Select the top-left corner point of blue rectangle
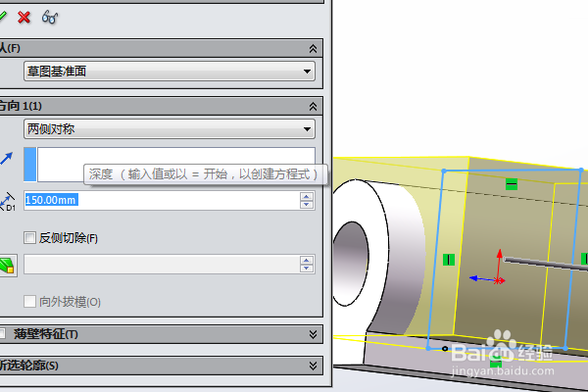Screen dimensions: 588x392 (x=444, y=171)
